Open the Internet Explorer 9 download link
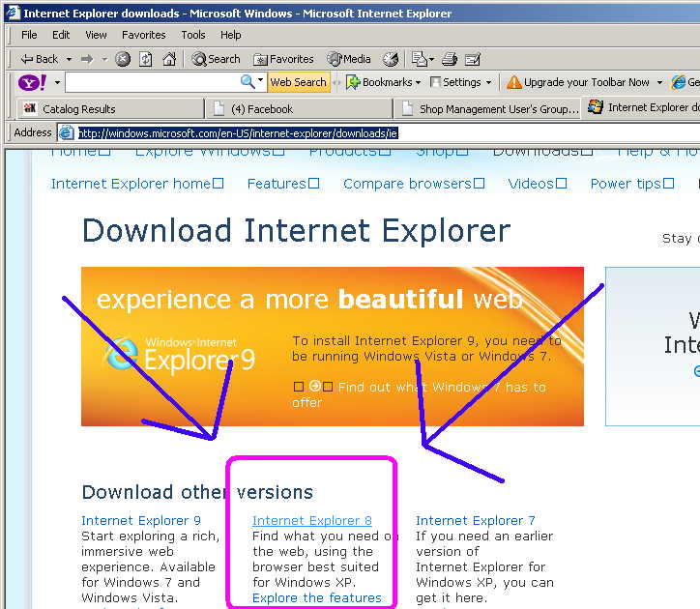This screenshot has height=609, width=700. 141,521
